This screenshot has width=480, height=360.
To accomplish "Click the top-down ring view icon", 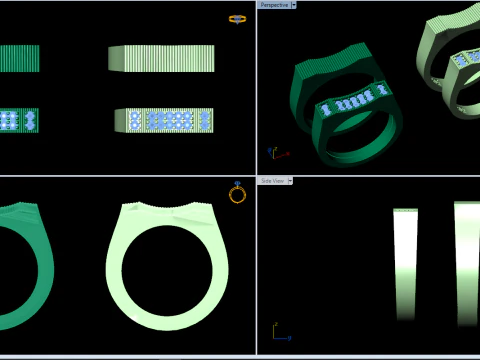I will [237, 19].
